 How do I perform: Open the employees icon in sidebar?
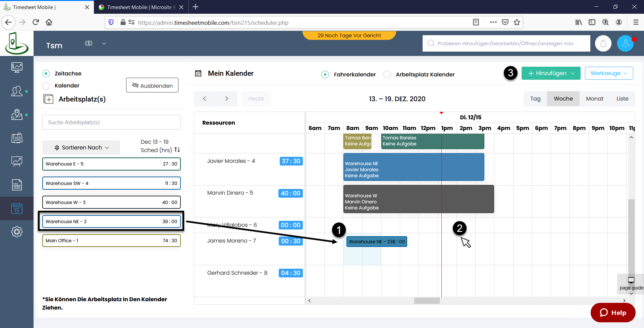coord(16,91)
